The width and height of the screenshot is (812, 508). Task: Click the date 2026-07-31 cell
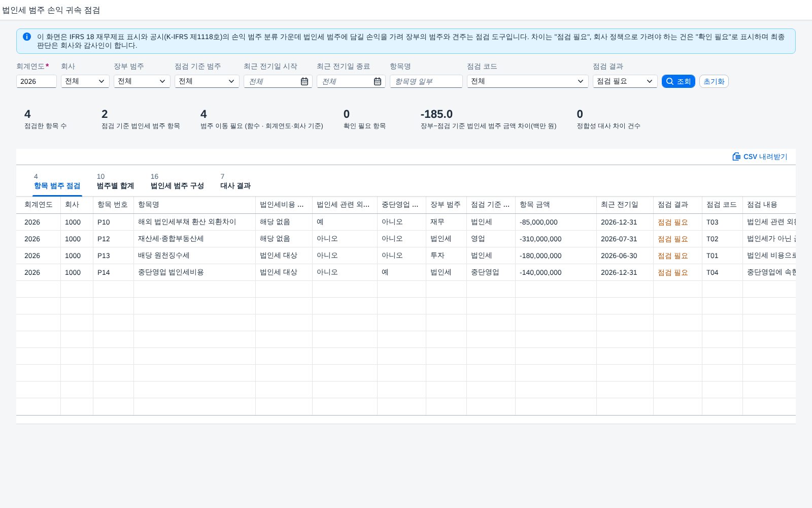[625, 239]
